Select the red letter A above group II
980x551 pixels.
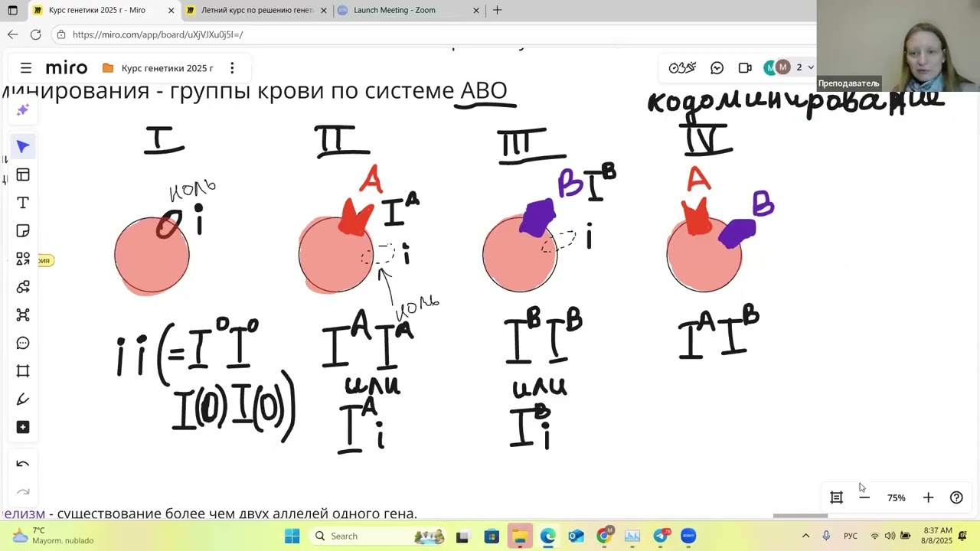pyautogui.click(x=371, y=181)
